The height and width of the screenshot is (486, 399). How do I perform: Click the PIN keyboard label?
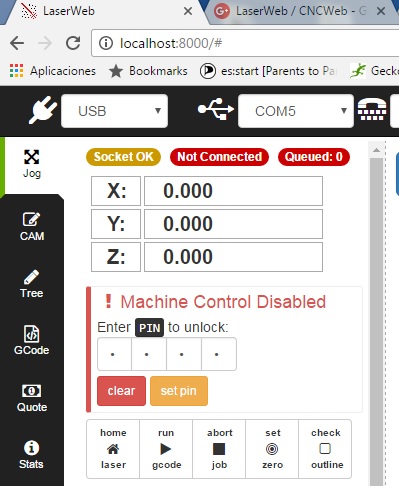click(149, 328)
